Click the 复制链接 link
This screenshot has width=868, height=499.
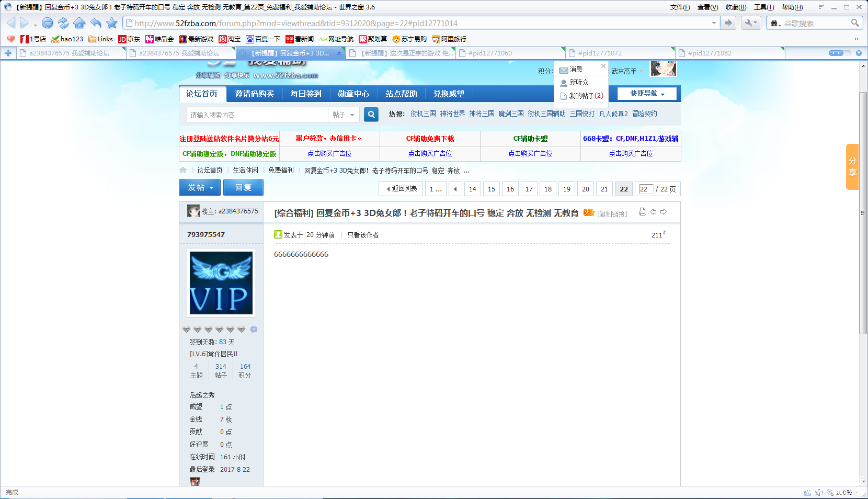click(x=612, y=213)
